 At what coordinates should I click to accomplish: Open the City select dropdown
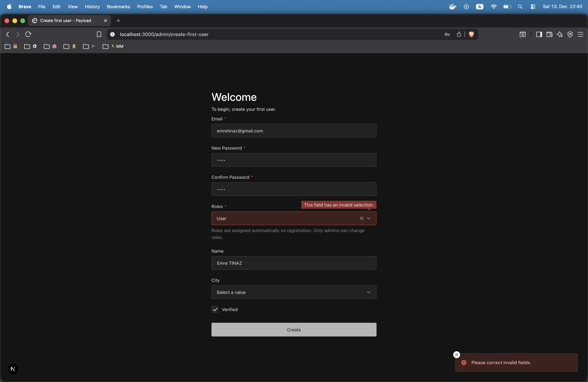(294, 292)
